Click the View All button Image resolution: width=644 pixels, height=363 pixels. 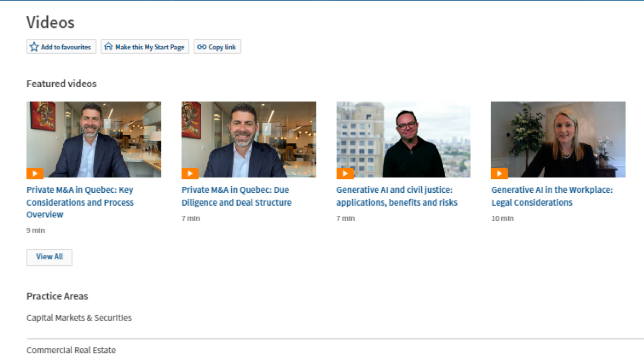click(x=49, y=257)
